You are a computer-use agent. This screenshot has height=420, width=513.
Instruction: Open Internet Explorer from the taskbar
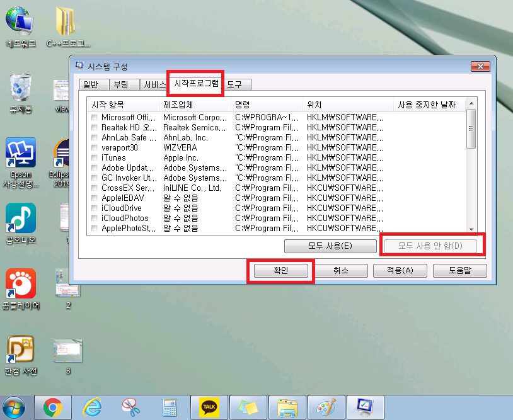tap(92, 407)
